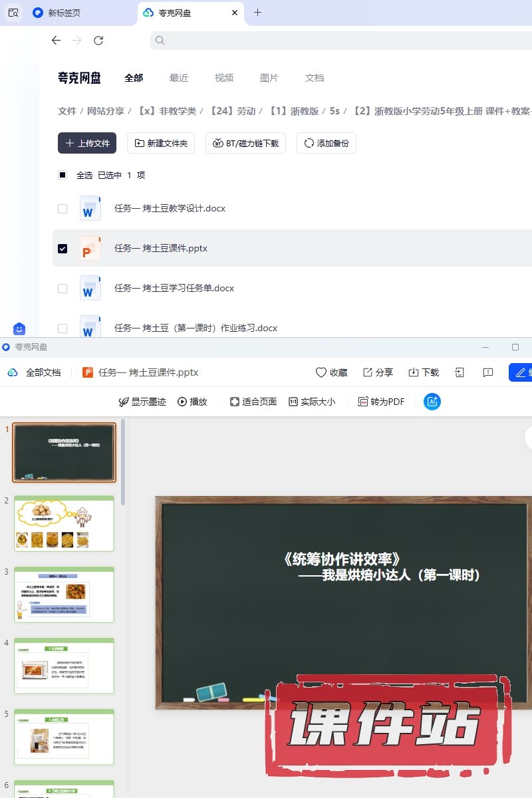Click 实际大小 actual size icon
Screen dimensions: 532x798
coord(293,402)
